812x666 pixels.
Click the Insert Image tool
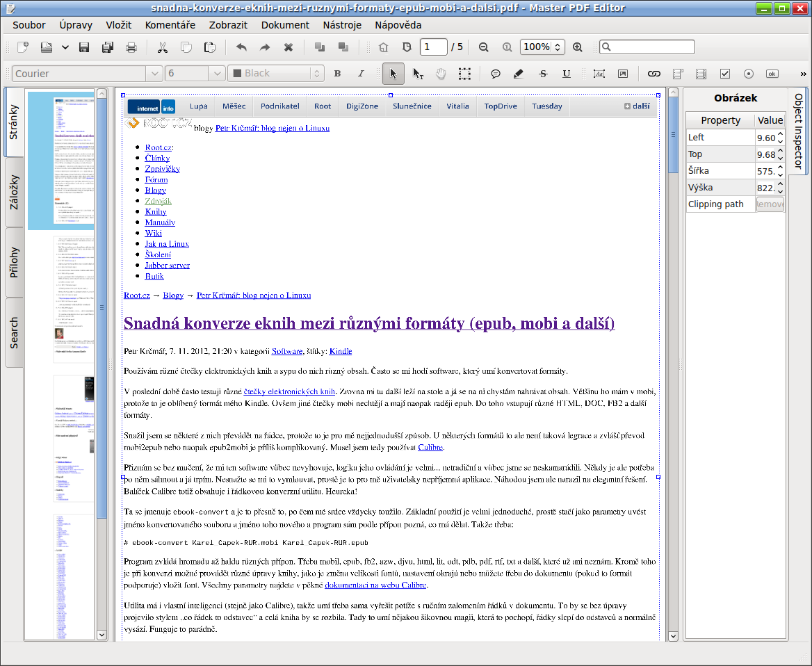(623, 74)
